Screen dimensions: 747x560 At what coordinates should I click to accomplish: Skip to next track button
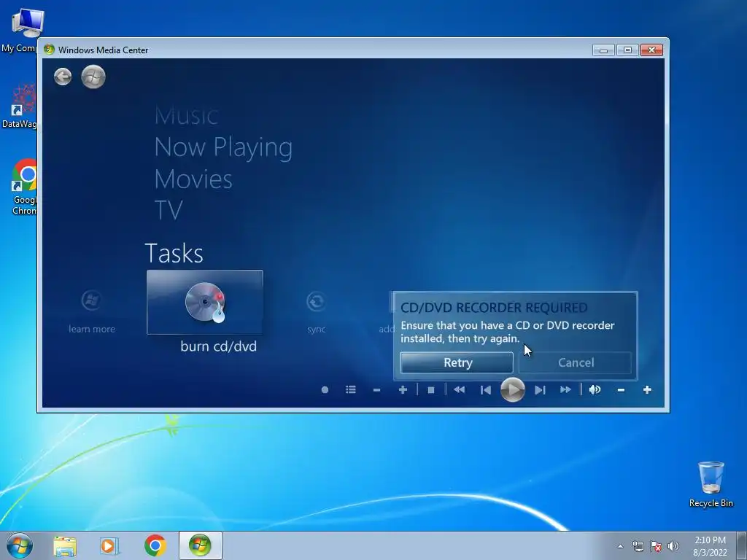pos(540,390)
